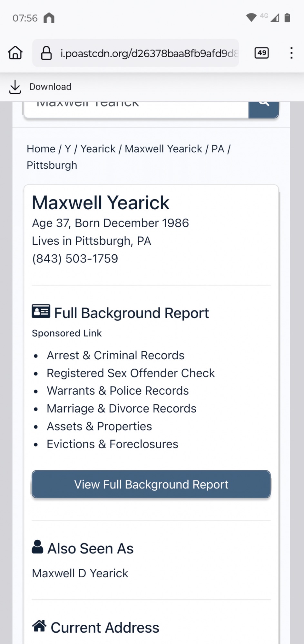The height and width of the screenshot is (644, 304).
Task: Tap the house icon beside Current Address
Action: [39, 626]
